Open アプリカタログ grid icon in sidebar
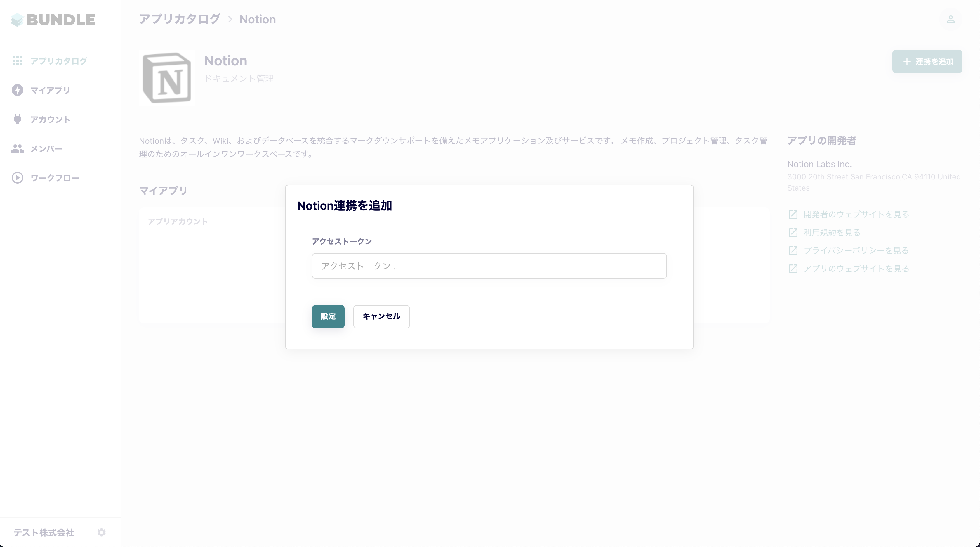The width and height of the screenshot is (980, 547). (18, 61)
